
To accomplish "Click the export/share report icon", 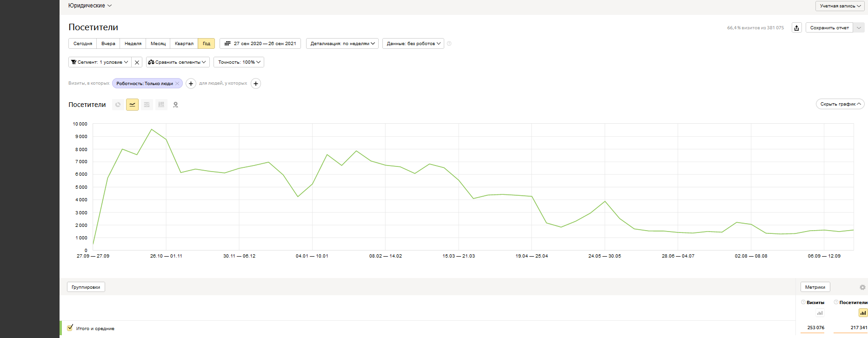I will [x=796, y=28].
